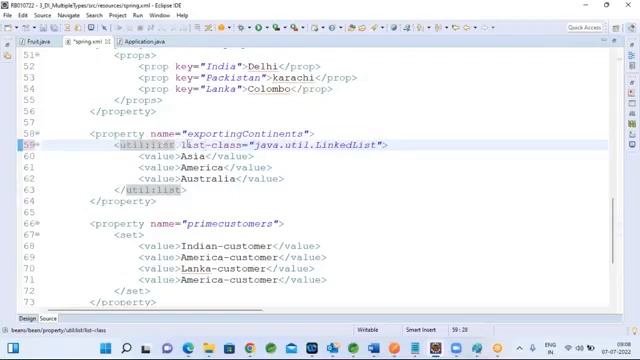
Task: Click the Debug bug toolbar icon
Action: click(x=241, y=28)
